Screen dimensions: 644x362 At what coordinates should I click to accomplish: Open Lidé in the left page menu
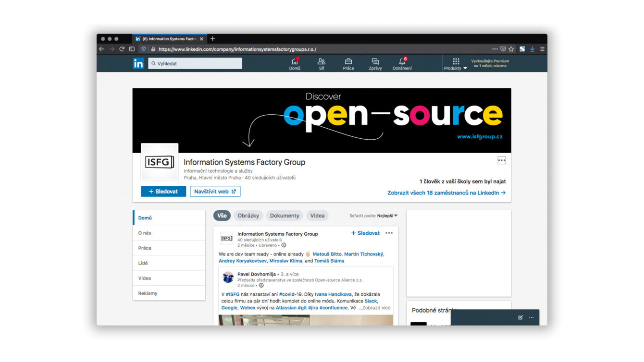point(169,263)
